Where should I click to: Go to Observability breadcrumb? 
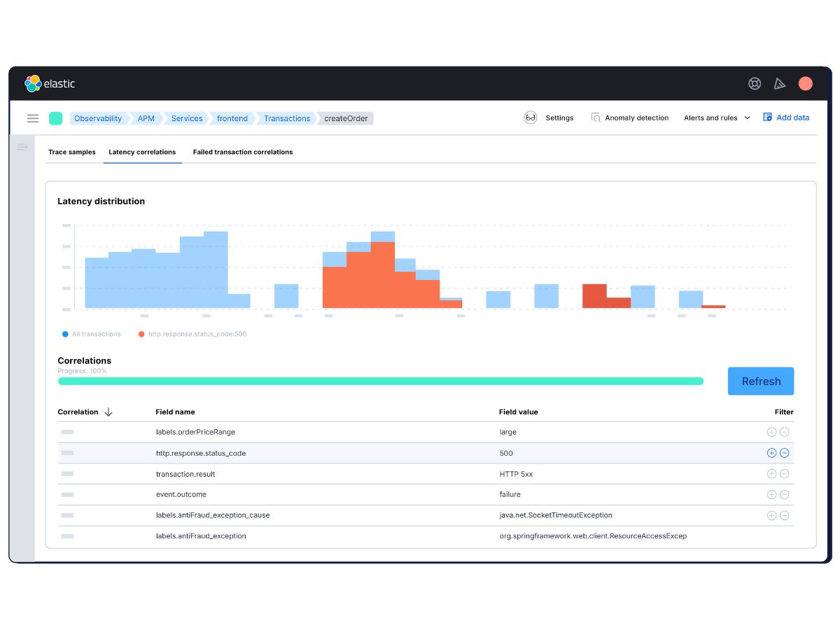click(98, 118)
